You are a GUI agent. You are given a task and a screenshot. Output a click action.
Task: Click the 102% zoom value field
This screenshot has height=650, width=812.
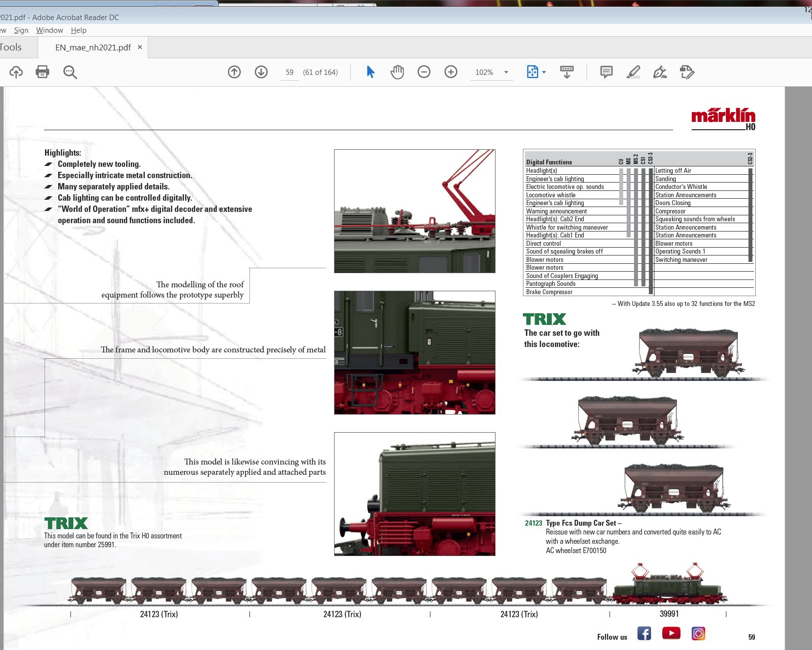coord(484,72)
